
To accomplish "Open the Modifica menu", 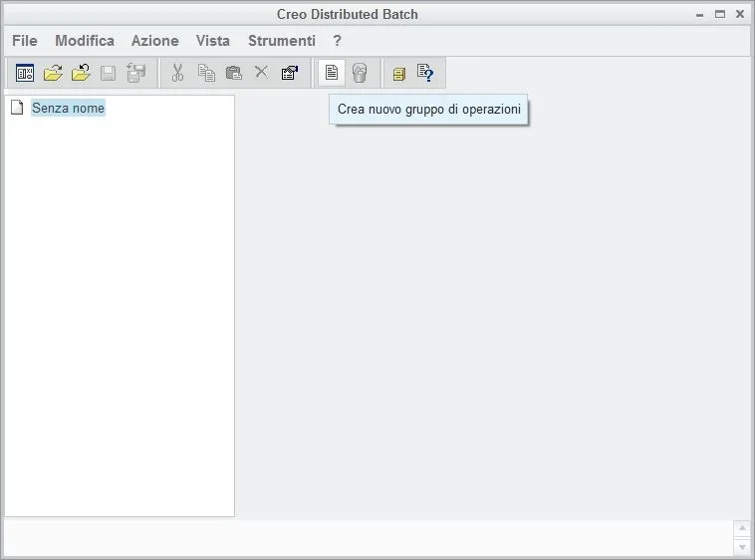I will pos(85,41).
